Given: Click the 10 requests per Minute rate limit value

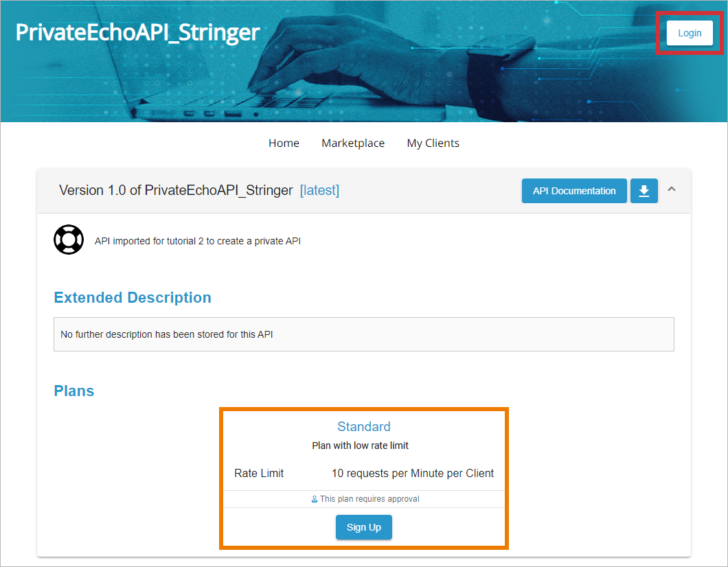Looking at the screenshot, I should tap(413, 473).
